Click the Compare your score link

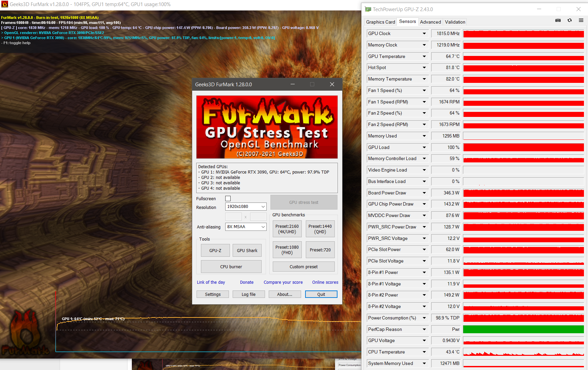[283, 282]
